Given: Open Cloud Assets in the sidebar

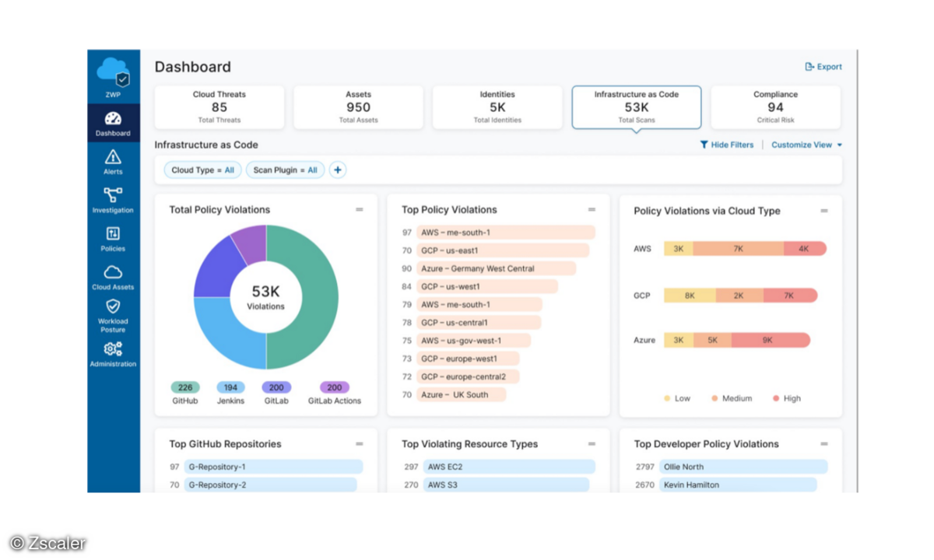Looking at the screenshot, I should point(114,277).
